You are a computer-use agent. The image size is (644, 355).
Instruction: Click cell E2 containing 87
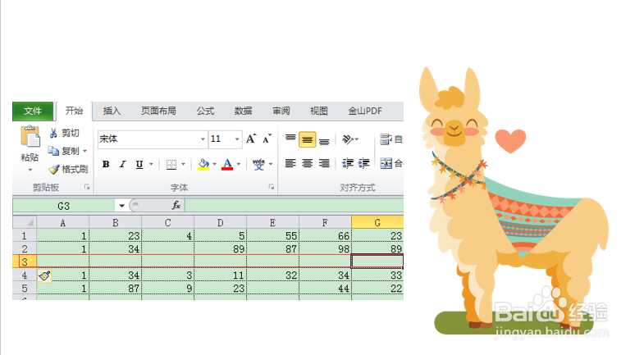point(272,248)
